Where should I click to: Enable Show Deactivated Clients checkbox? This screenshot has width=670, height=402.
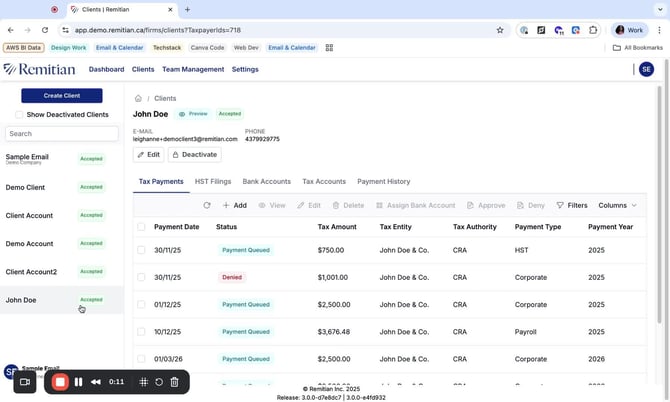pos(19,115)
